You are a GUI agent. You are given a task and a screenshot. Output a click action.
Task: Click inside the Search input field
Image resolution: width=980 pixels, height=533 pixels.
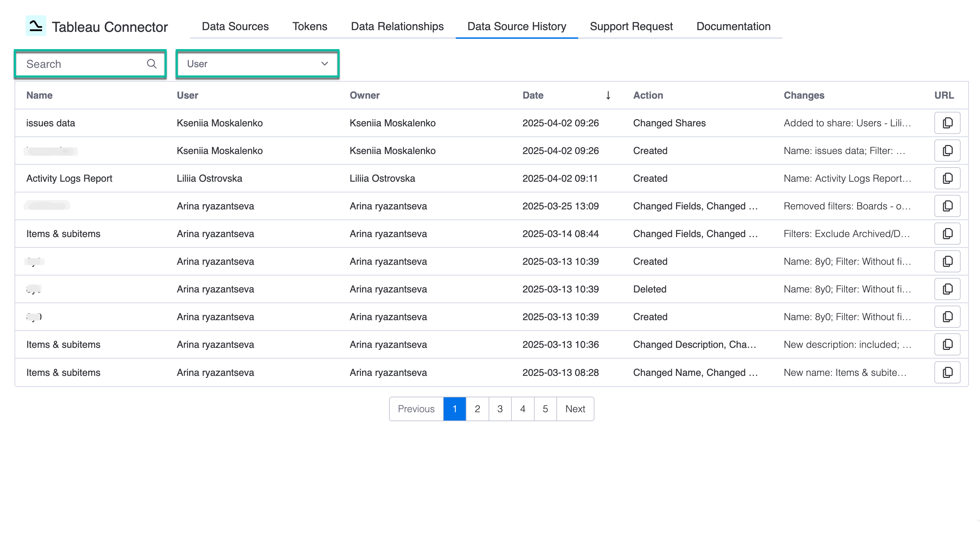[76, 64]
